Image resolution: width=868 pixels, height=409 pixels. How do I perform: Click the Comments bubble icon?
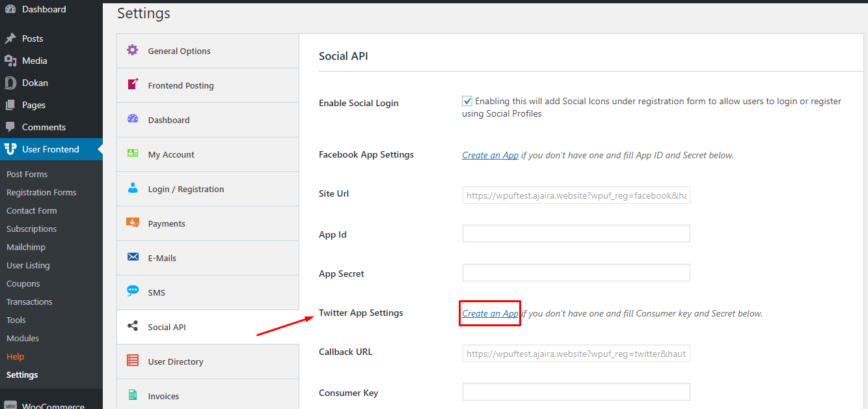(10, 127)
